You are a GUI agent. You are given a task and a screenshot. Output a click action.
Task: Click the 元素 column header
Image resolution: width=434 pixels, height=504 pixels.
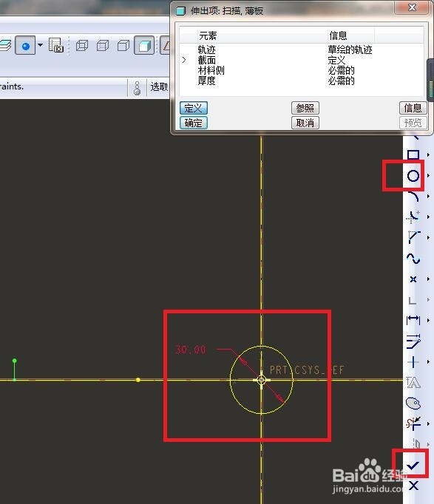[208, 35]
